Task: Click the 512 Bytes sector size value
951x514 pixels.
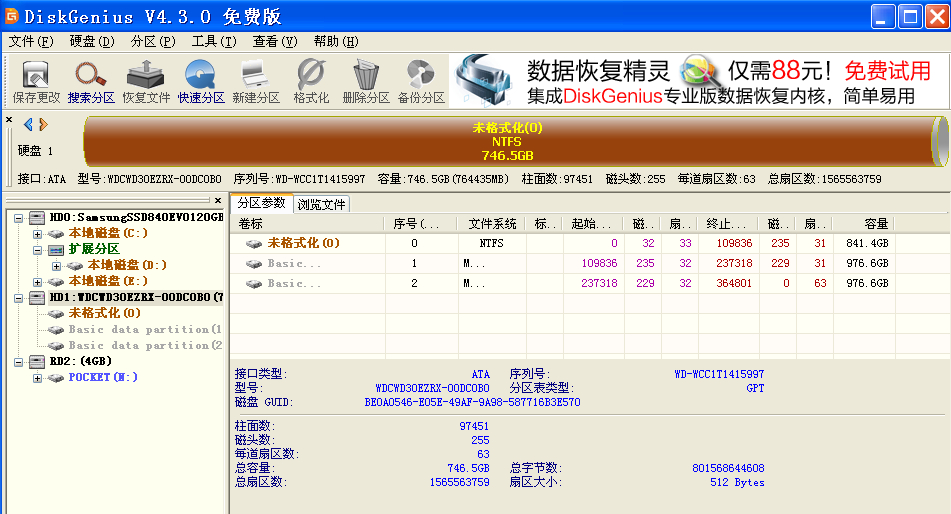Action: click(x=737, y=482)
